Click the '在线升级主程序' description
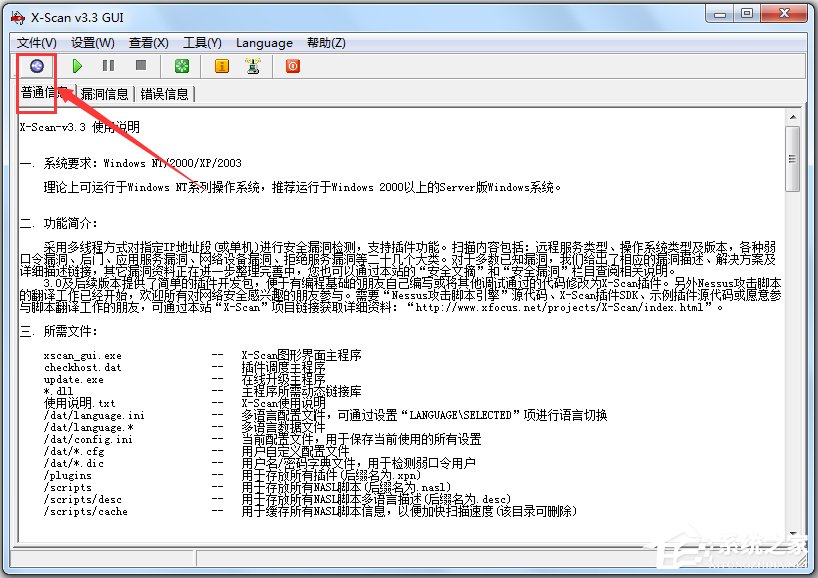Viewport: 818px width, 578px height. 283,380
